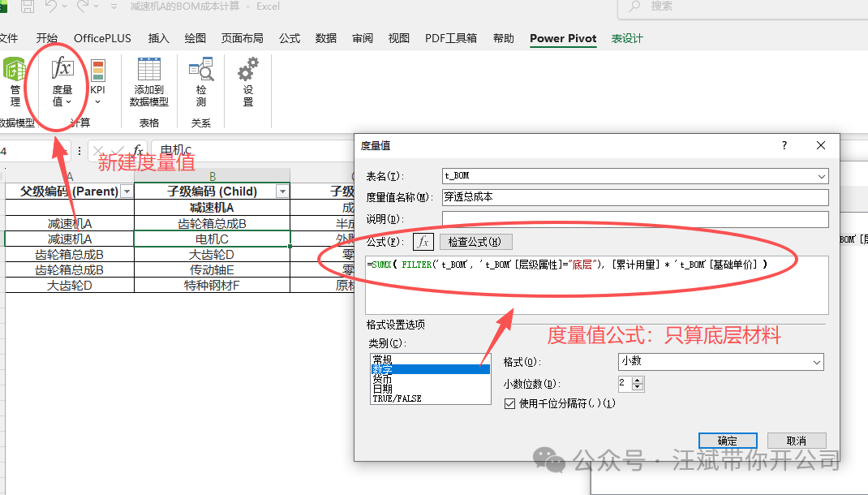Image resolution: width=868 pixels, height=495 pixels.
Task: Increase decimal places with the spinner
Action: point(638,380)
